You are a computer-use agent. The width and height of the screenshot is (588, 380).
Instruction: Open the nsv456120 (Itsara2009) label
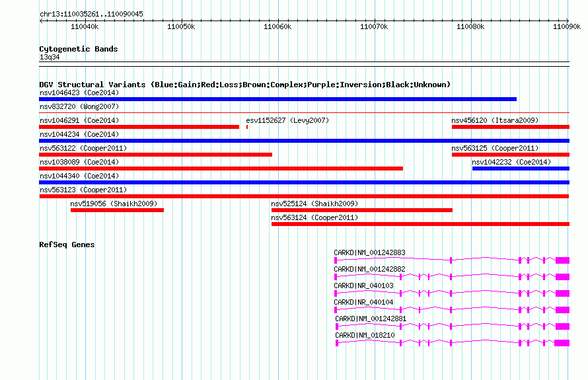pyautogui.click(x=495, y=120)
